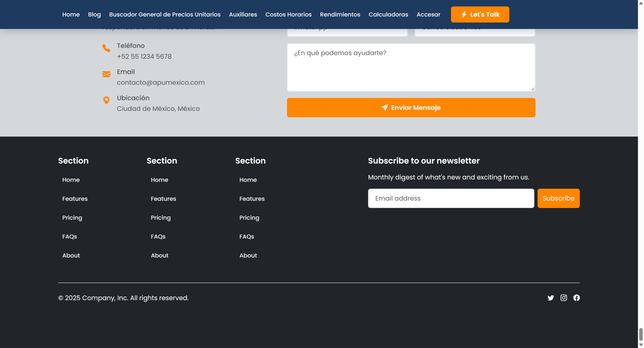Click the page vertical scrollbar thumb
Image resolution: width=644 pixels, height=348 pixels.
click(641, 334)
